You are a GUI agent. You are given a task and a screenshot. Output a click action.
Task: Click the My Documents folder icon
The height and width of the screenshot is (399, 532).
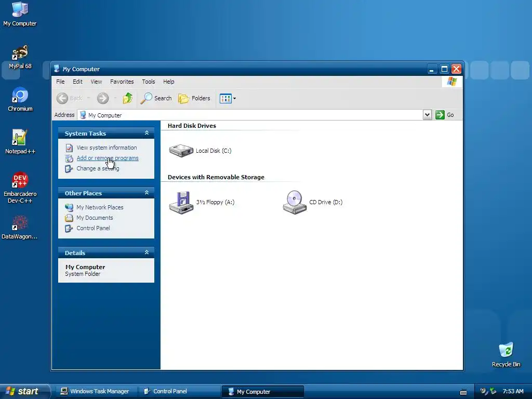[x=69, y=218]
